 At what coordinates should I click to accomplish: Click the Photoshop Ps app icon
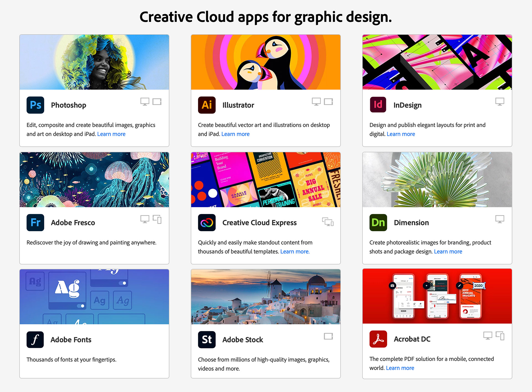(35, 105)
